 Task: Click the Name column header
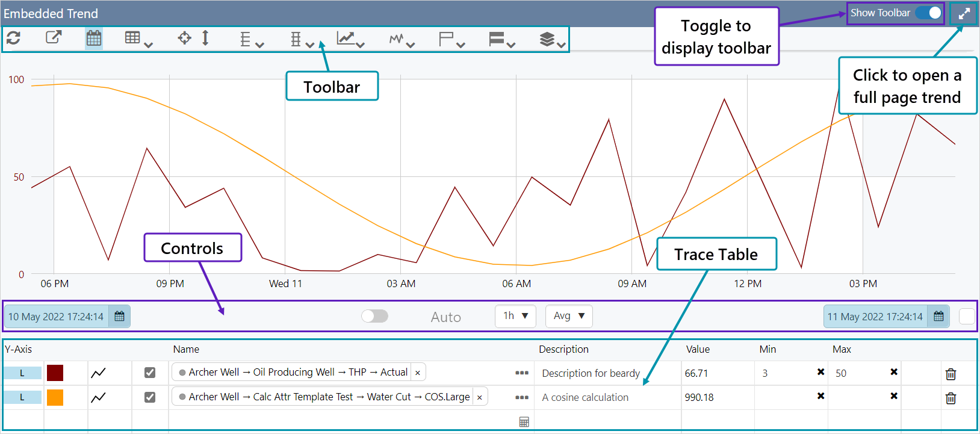[x=186, y=349]
